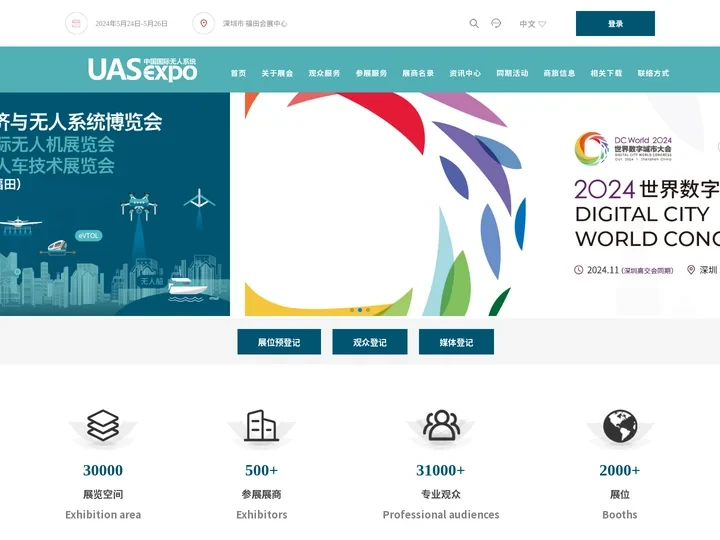Open the 关于展会 menu item

(277, 73)
